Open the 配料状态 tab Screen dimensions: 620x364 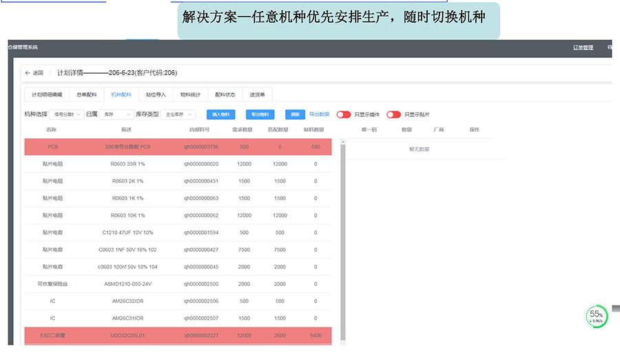point(225,94)
